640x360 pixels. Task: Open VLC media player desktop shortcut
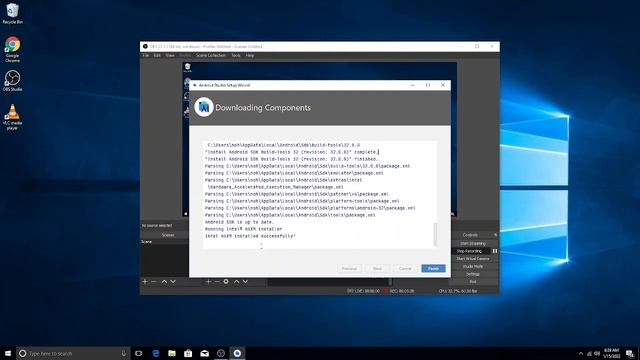(x=12, y=117)
